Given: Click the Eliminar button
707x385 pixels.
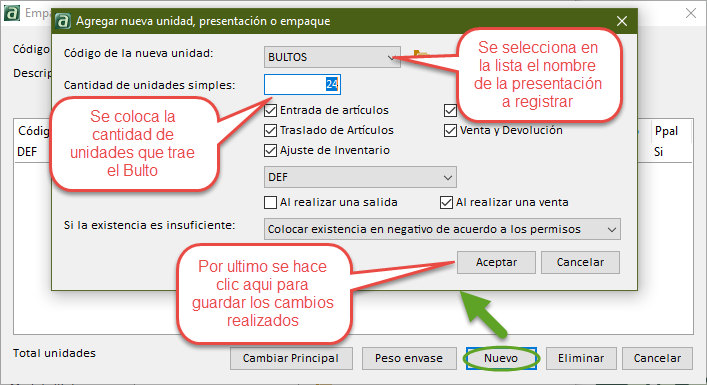Looking at the screenshot, I should 581,358.
